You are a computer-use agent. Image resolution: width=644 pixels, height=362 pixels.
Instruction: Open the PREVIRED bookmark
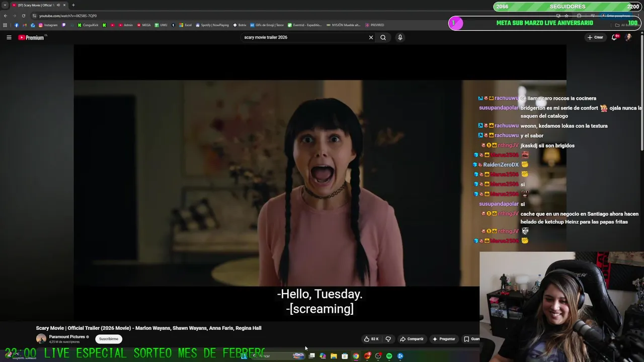(x=375, y=25)
